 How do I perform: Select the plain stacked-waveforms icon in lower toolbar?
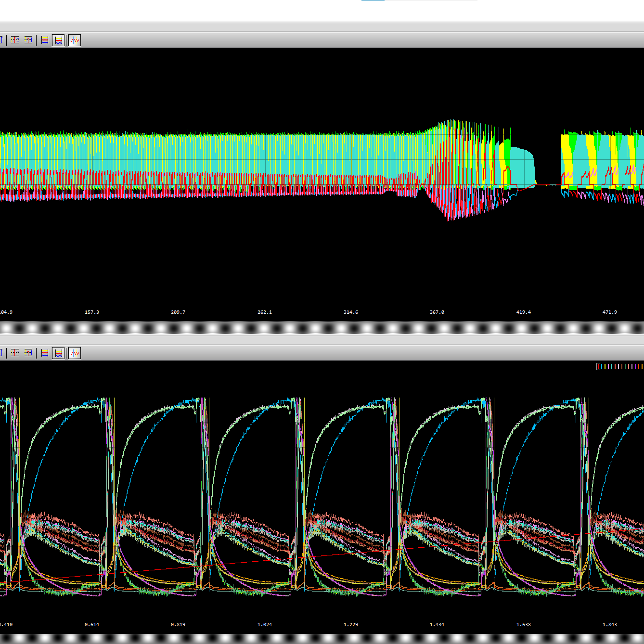pyautogui.click(x=45, y=353)
